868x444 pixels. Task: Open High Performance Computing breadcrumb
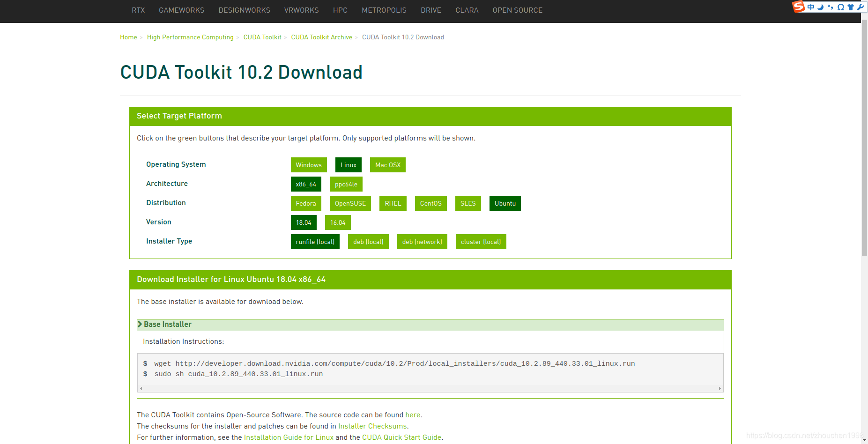tap(190, 37)
